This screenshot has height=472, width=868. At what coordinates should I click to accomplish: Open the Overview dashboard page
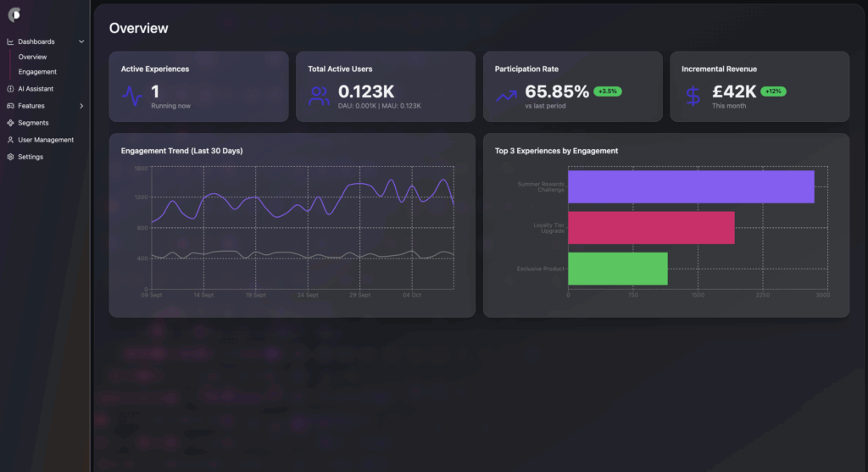click(32, 57)
